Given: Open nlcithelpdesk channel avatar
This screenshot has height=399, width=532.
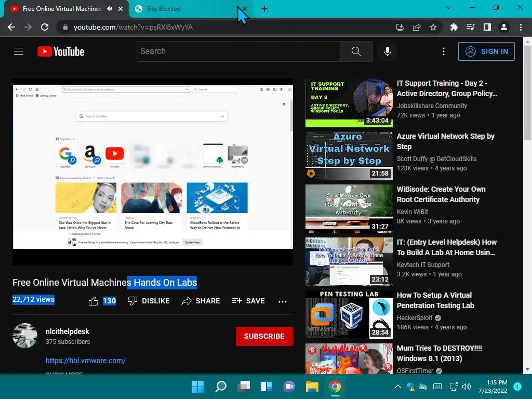Looking at the screenshot, I should (25, 336).
